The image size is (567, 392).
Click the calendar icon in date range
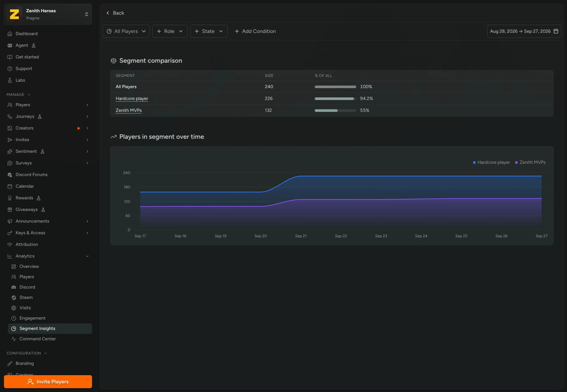pos(556,31)
